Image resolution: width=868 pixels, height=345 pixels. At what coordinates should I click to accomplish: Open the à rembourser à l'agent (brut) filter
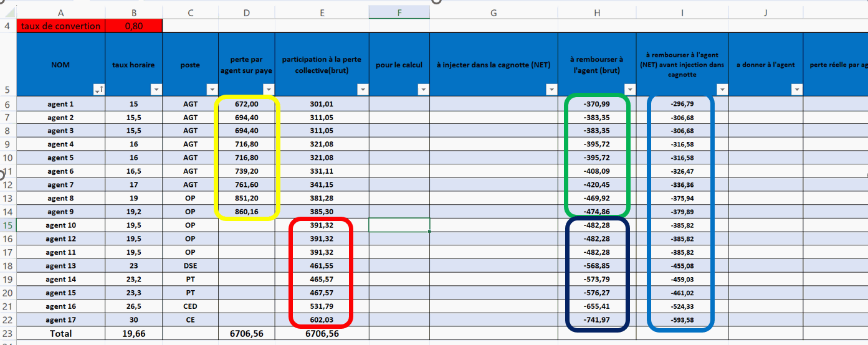629,90
